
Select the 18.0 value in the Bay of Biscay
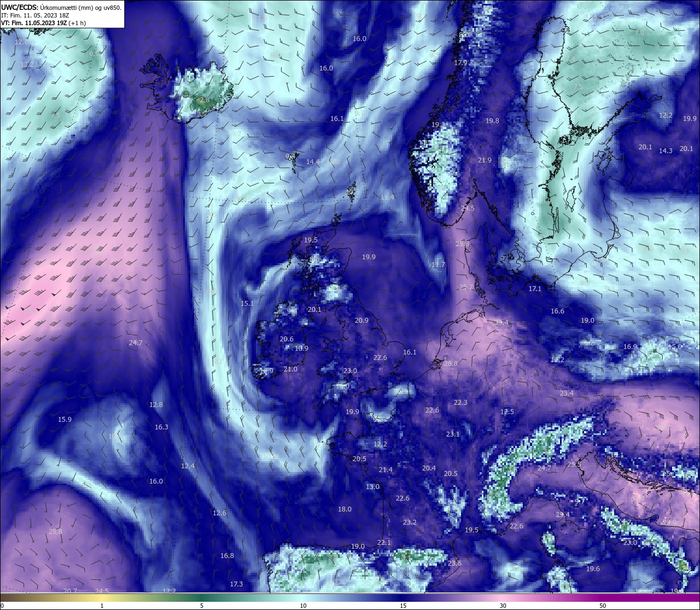pos(345,509)
